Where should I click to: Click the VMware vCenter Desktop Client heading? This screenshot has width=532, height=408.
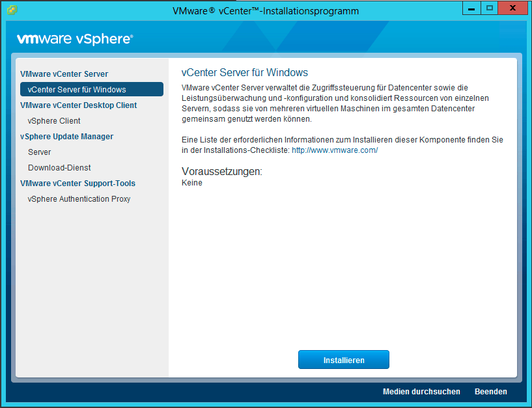[x=78, y=105]
